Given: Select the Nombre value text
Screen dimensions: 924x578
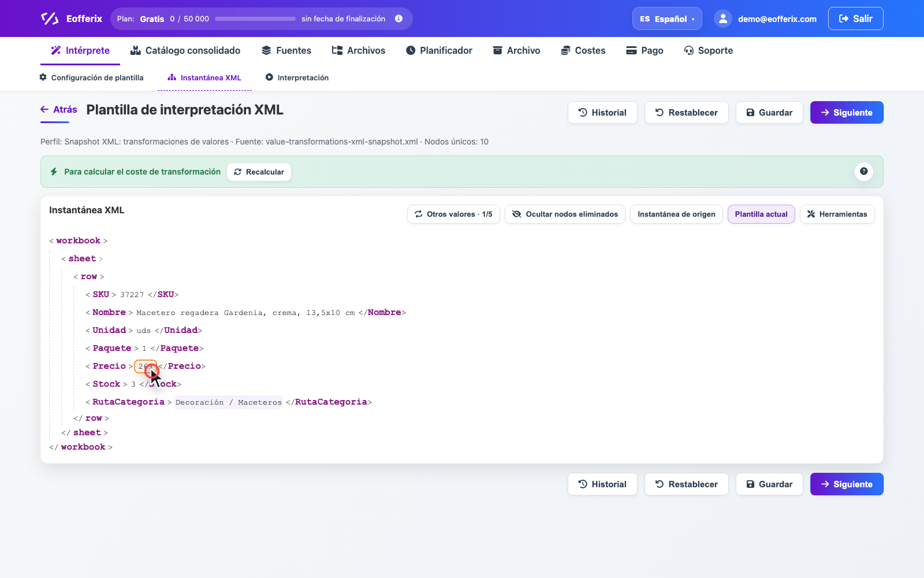Looking at the screenshot, I should point(245,313).
